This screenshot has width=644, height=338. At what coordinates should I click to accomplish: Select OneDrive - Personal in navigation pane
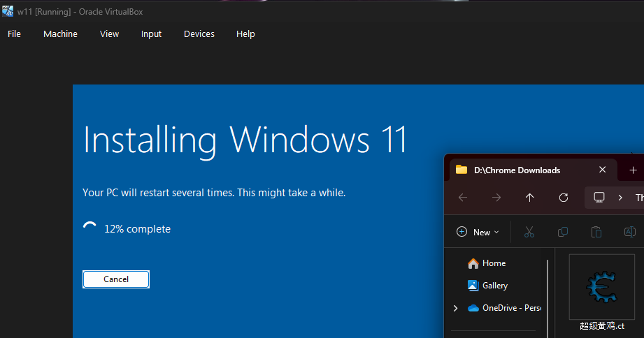(x=505, y=308)
